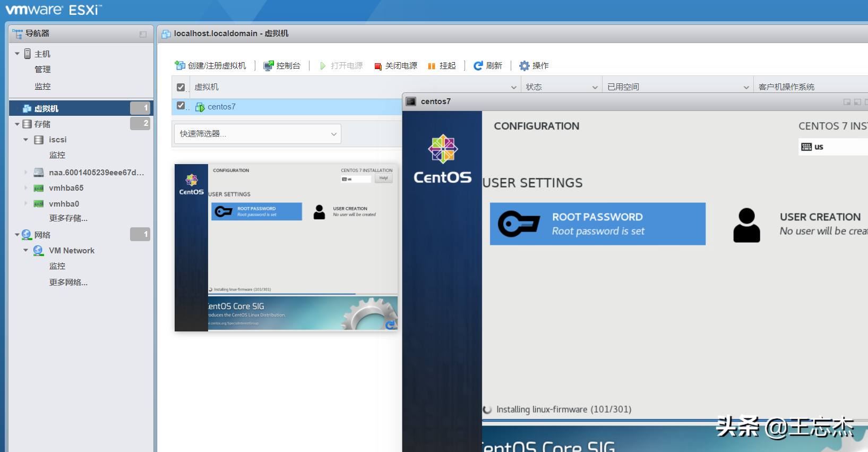868x452 pixels.
Task: Click the VMware ESXi logo
Action: pos(53,10)
